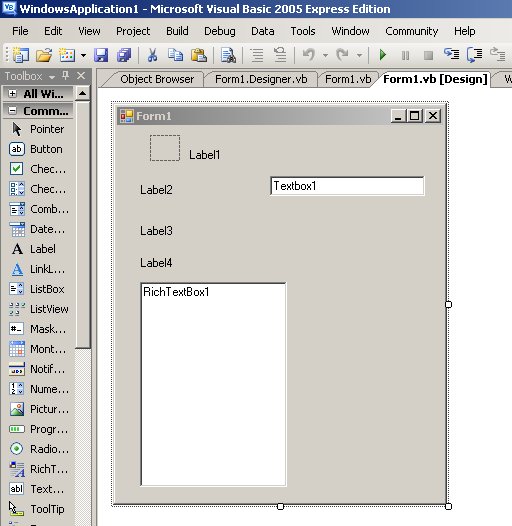Select the Button control in Toolbox
The image size is (512, 526).
[38, 149]
